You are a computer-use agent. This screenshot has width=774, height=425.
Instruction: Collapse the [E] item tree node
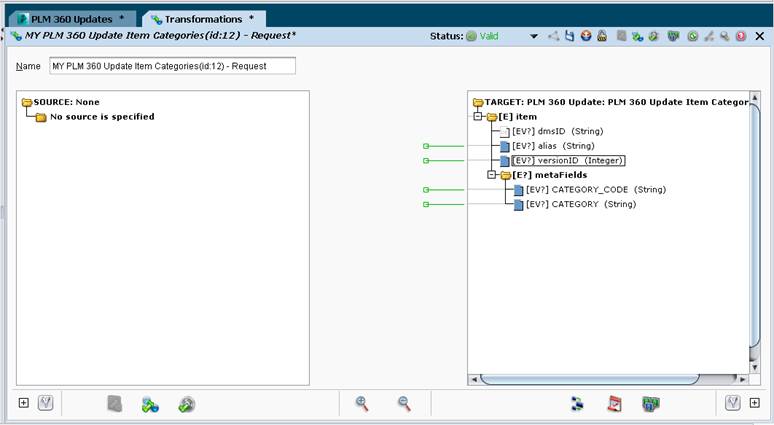pos(478,116)
